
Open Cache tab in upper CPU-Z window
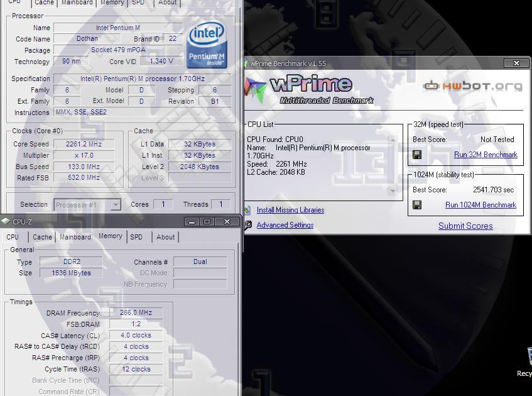click(x=45, y=3)
